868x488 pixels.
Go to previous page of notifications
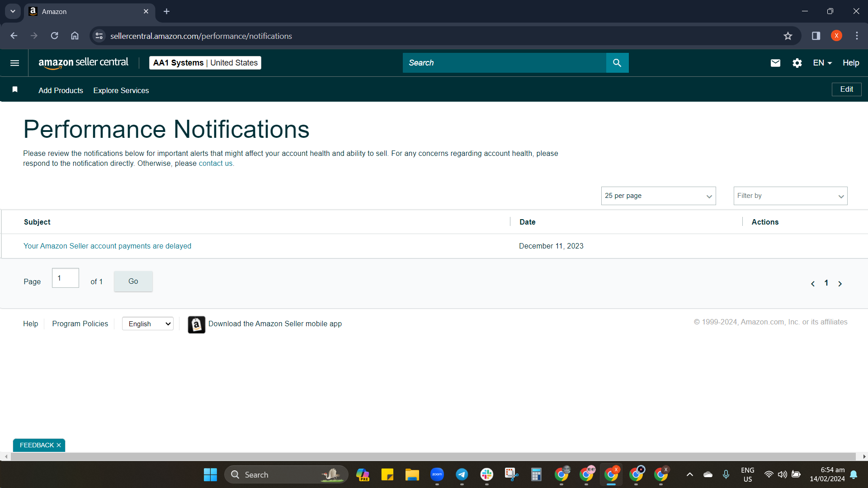[x=813, y=283]
